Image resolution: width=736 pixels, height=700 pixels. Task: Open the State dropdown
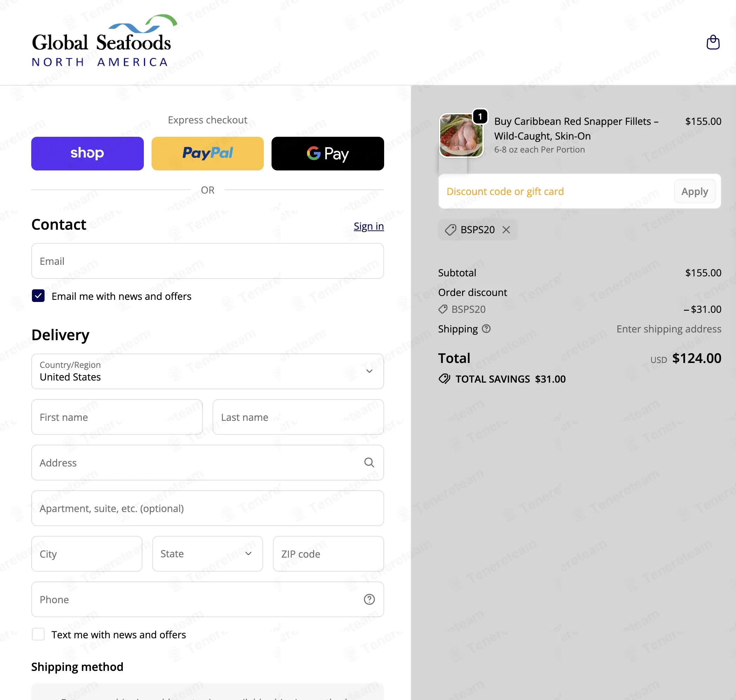pyautogui.click(x=208, y=554)
